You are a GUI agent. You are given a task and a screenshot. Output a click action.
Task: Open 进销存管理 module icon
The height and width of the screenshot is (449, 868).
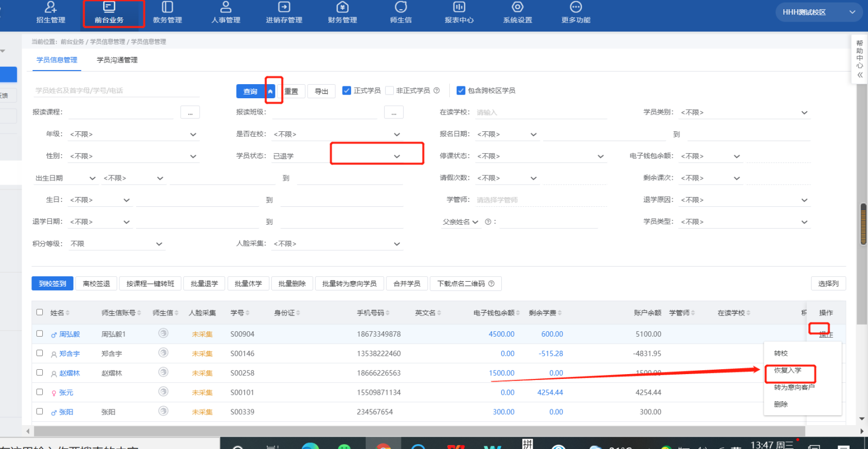click(x=284, y=7)
